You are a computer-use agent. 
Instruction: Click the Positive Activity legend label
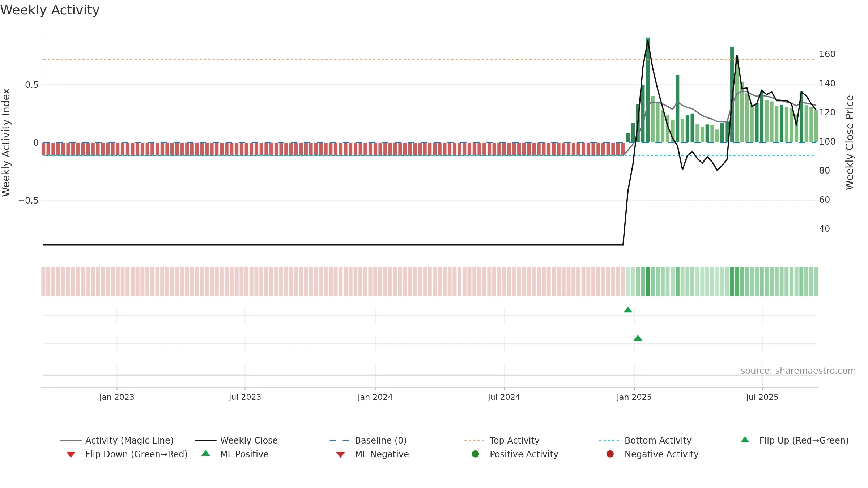point(524,454)
